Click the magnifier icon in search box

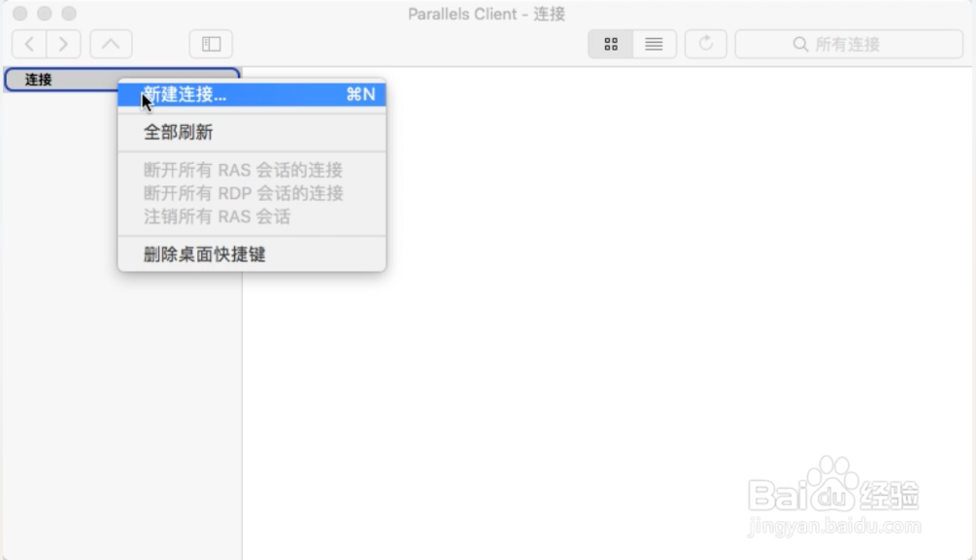(x=800, y=44)
